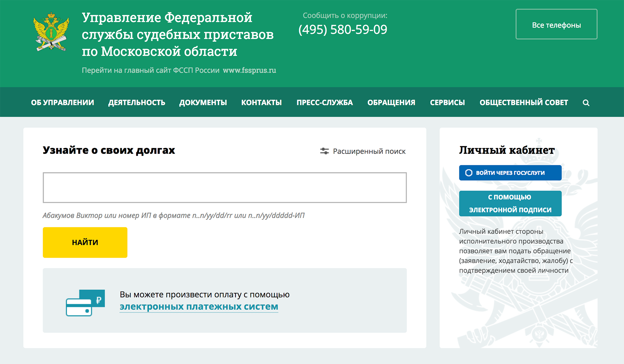
Task: Open the СЕРВИСЫ menu
Action: pos(447,103)
